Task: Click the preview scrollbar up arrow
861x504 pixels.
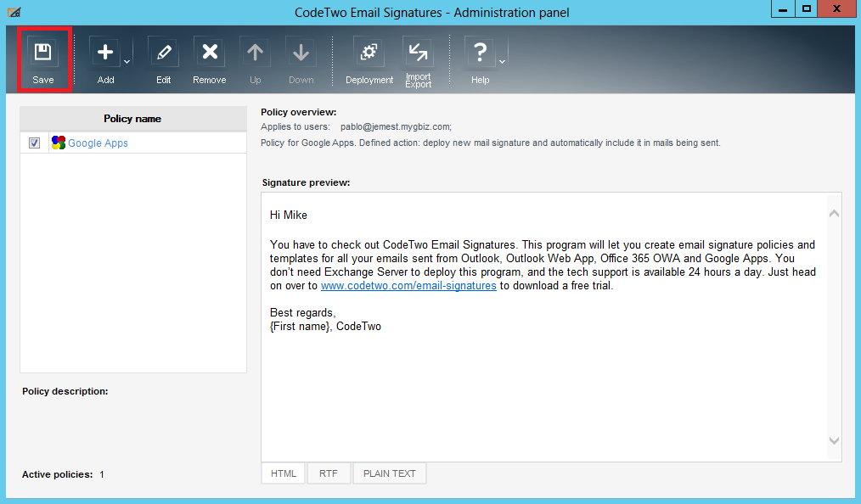Action: tap(834, 213)
